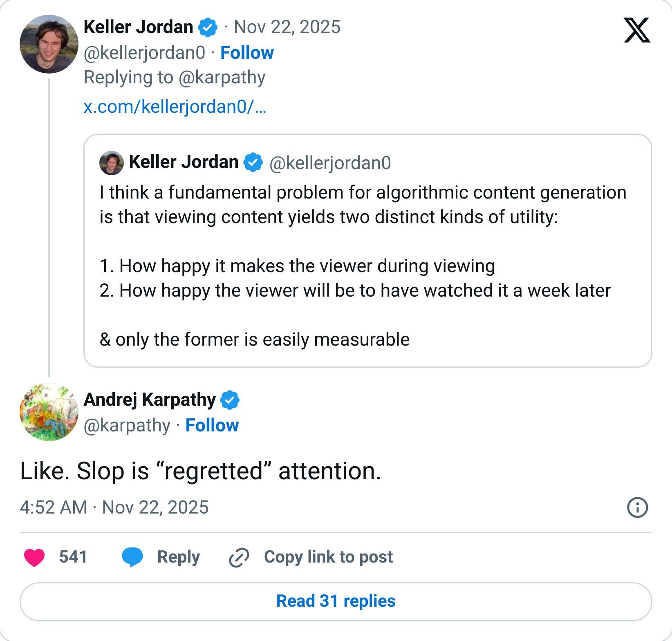Screen dimensions: 672x641
Task: Follow Keller Jordan via the Follow link
Action: click(x=246, y=53)
